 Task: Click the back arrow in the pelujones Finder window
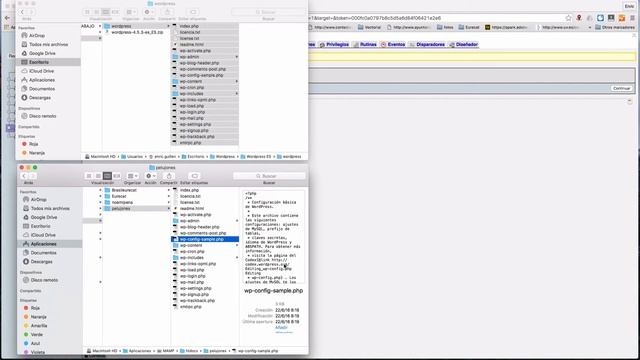pyautogui.click(x=24, y=176)
